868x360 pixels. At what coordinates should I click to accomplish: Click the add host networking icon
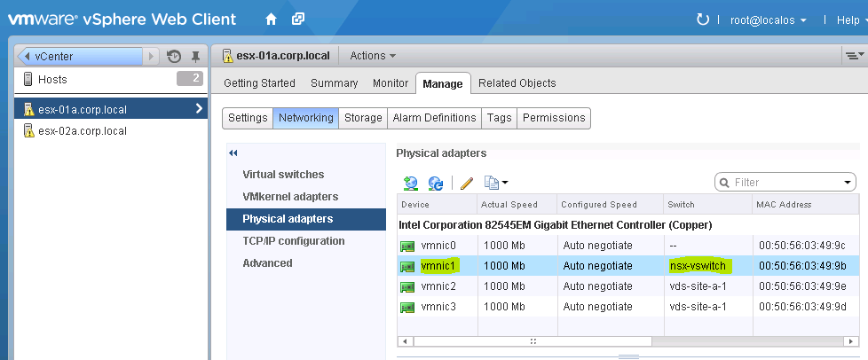coord(411,183)
